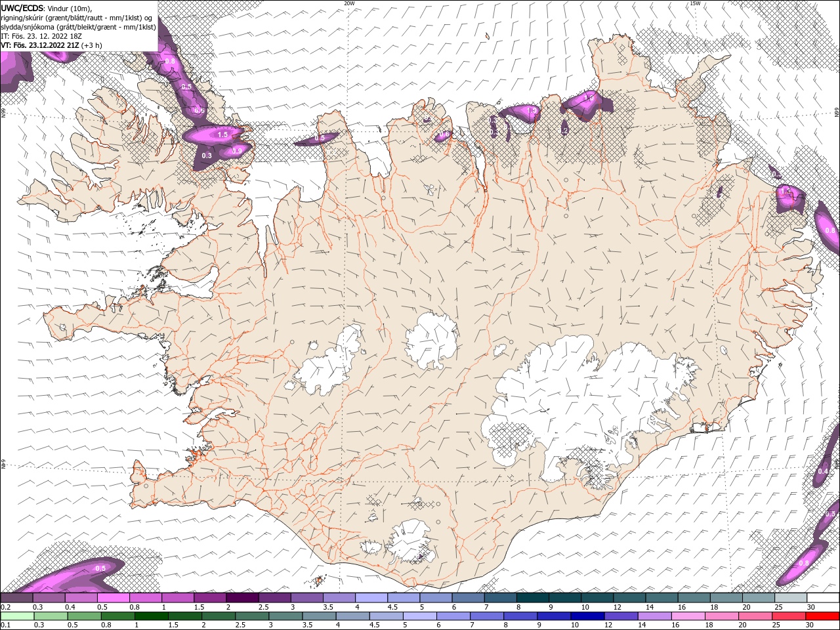Click the 'slydda/snjókoma' legend description line
840x630 pixels.
coord(78,27)
